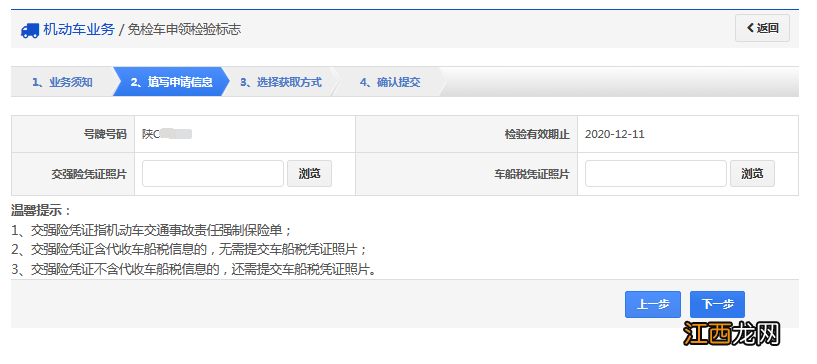817x364 pixels.
Task: Select step 3 选择获取方式
Action: 281,82
